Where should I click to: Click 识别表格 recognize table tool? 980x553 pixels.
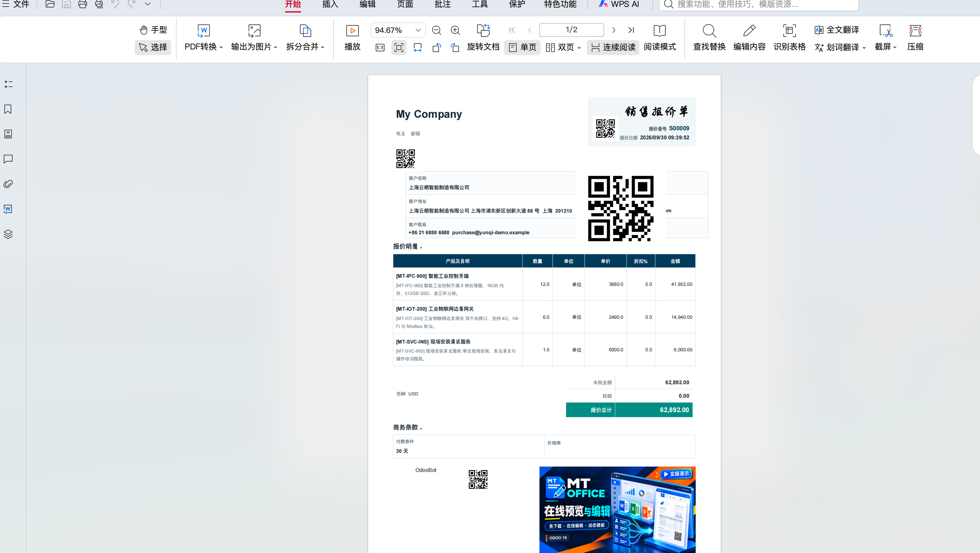pos(789,38)
